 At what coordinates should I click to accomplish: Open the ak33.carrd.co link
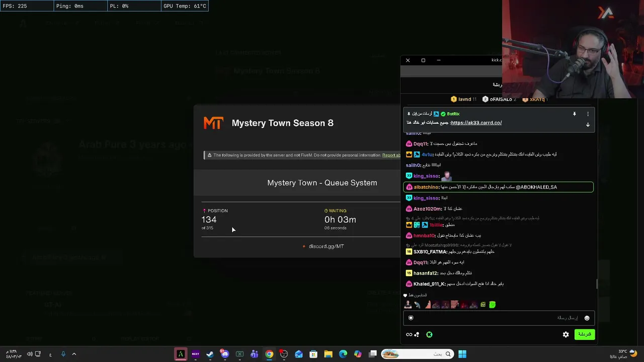pos(476,123)
